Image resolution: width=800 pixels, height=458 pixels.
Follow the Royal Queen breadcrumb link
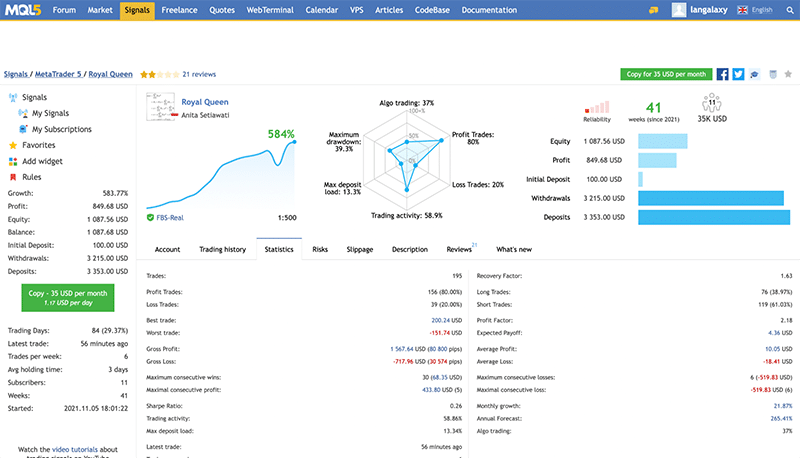click(110, 74)
